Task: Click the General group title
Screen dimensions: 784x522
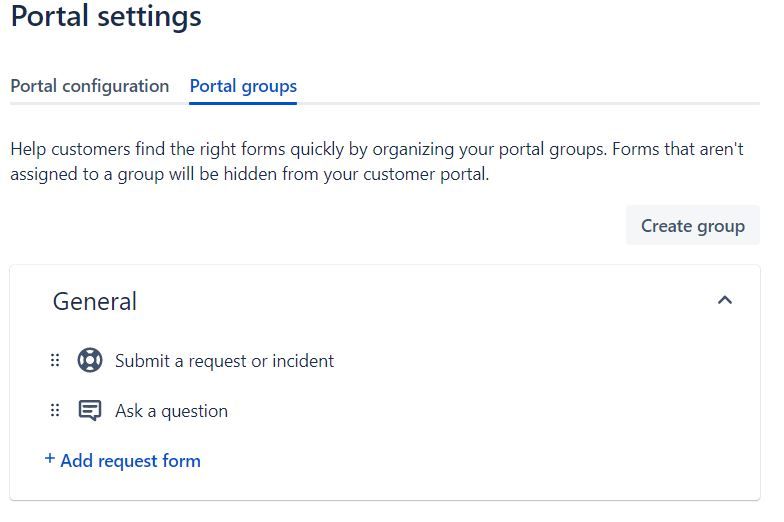Action: tap(95, 301)
